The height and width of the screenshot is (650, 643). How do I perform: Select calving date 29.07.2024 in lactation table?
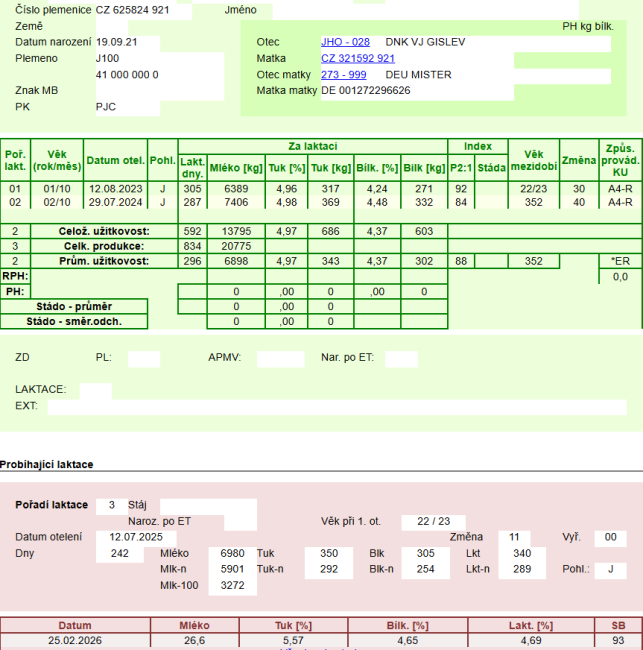click(x=116, y=202)
